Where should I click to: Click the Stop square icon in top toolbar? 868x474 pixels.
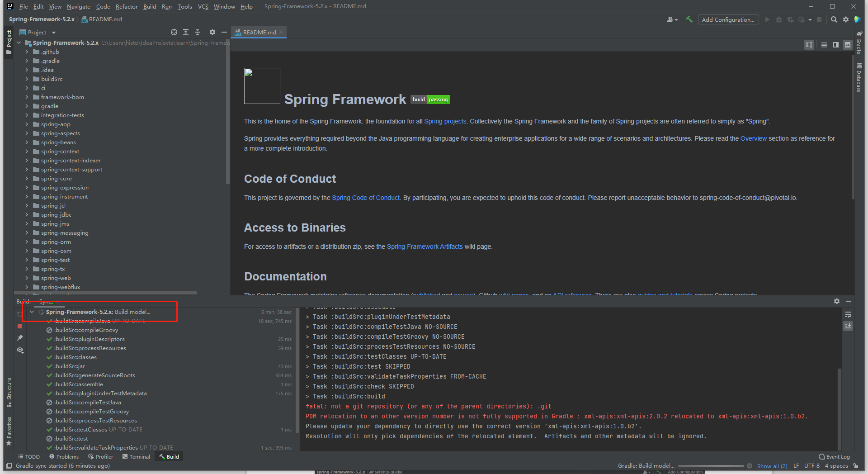click(x=819, y=19)
